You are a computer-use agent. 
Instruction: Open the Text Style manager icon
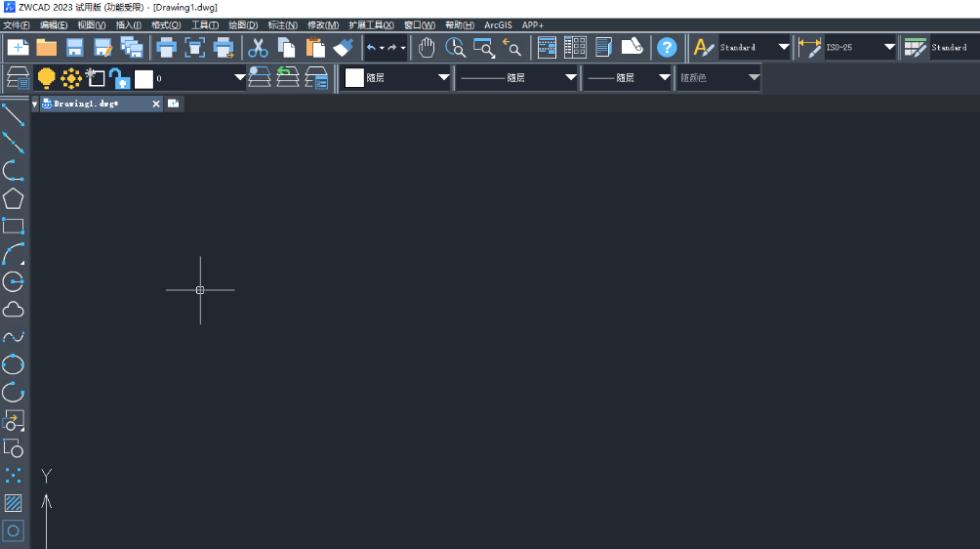tap(703, 48)
